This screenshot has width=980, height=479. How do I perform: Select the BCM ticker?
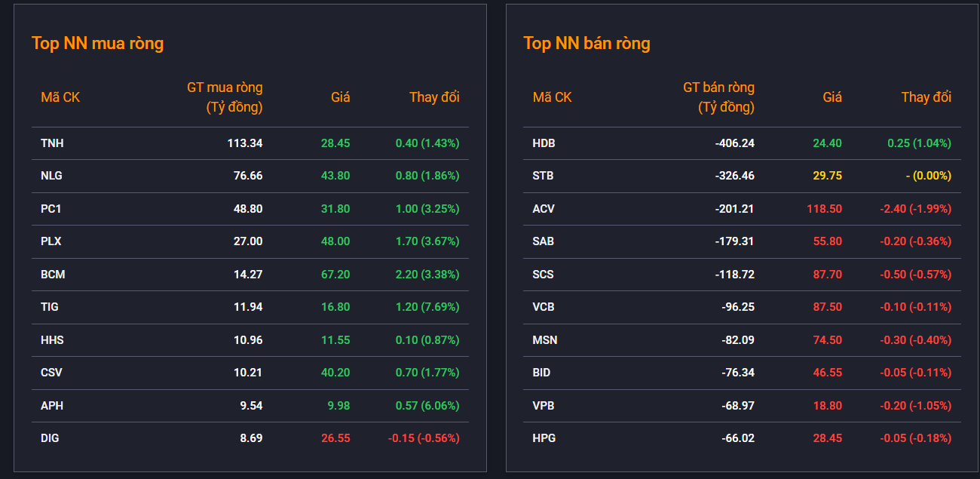tap(53, 275)
